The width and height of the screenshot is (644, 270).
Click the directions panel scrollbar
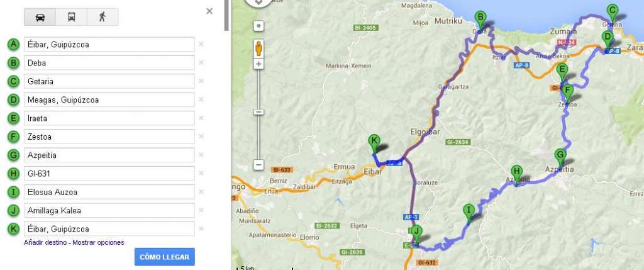(x=226, y=15)
